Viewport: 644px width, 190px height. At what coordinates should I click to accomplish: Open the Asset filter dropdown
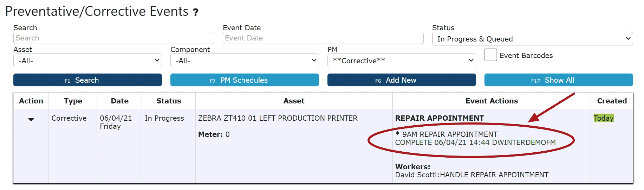(x=87, y=61)
